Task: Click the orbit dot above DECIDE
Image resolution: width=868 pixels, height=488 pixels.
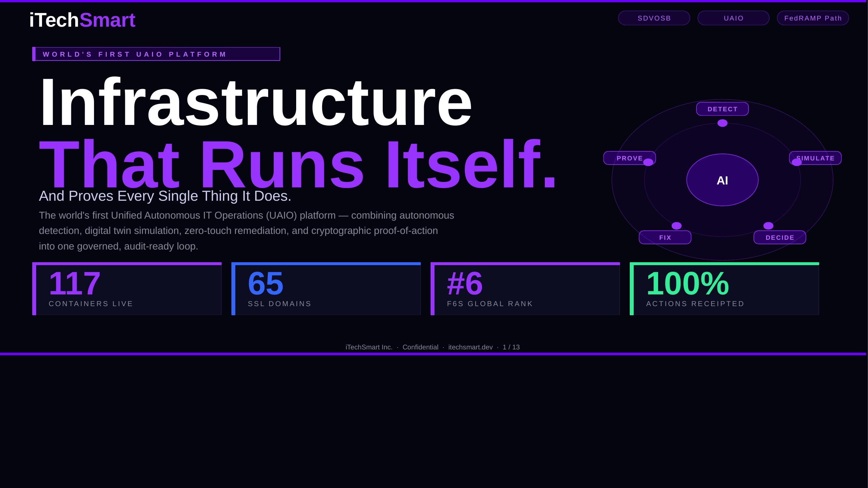Action: click(x=768, y=226)
